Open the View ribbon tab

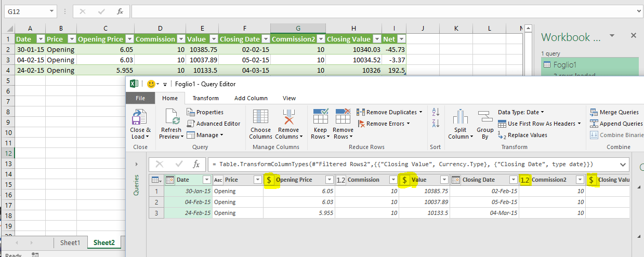(290, 98)
